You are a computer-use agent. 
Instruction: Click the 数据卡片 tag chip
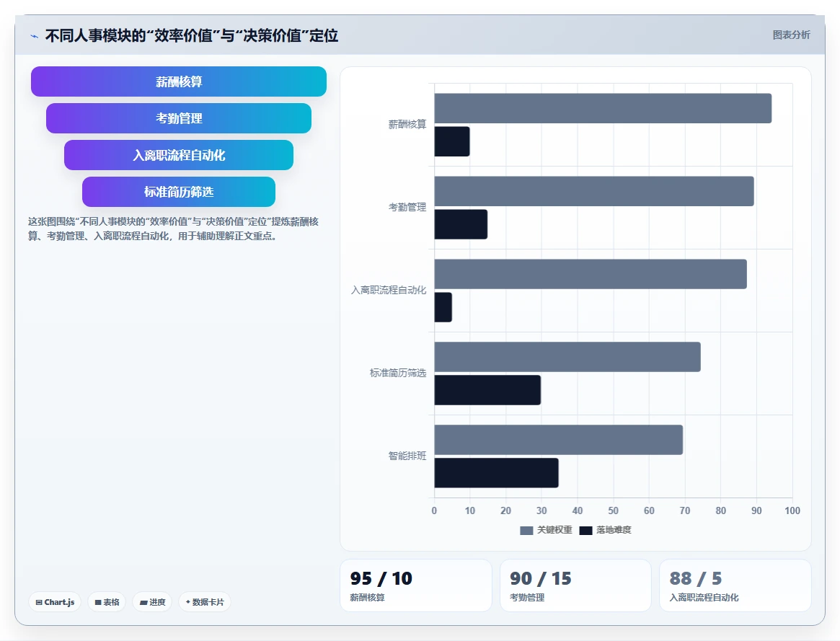(x=205, y=602)
